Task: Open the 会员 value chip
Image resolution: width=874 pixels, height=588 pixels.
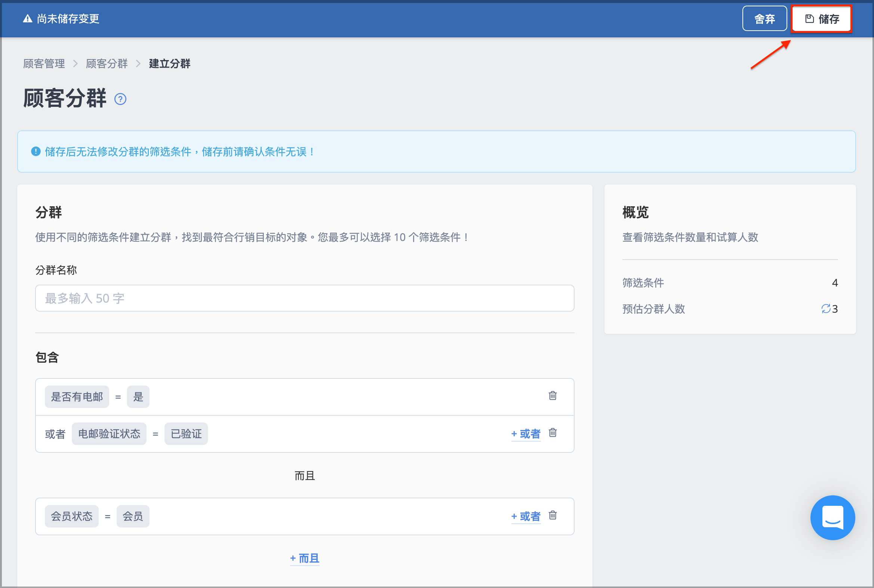Action: pyautogui.click(x=133, y=516)
